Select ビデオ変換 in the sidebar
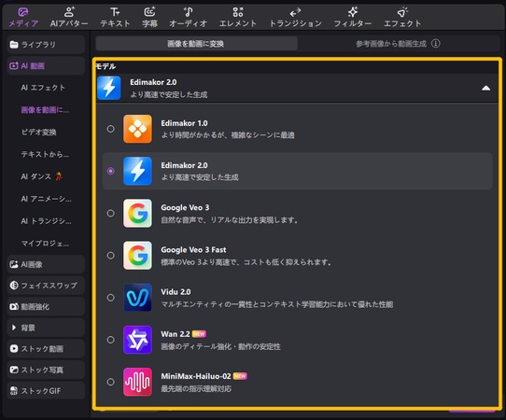Image resolution: width=506 pixels, height=420 pixels. (x=38, y=133)
